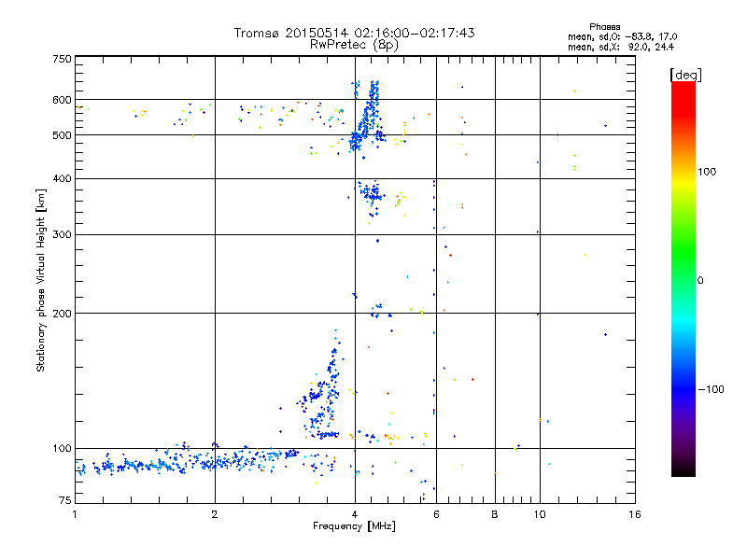
Task: Click the y-axis label "75"
Action: (x=65, y=500)
